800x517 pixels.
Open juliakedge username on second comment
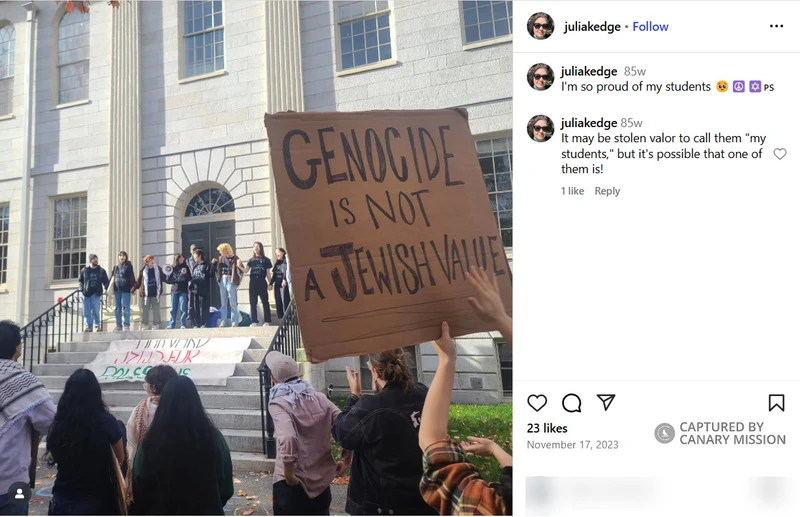pos(589,123)
